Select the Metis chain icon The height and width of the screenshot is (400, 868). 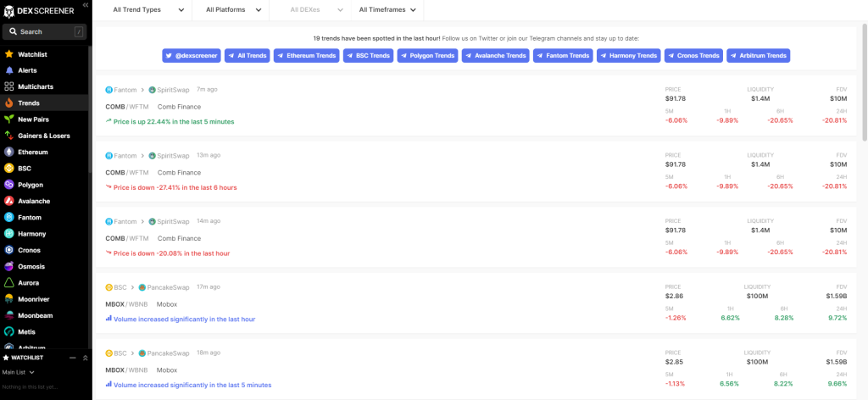(x=8, y=332)
